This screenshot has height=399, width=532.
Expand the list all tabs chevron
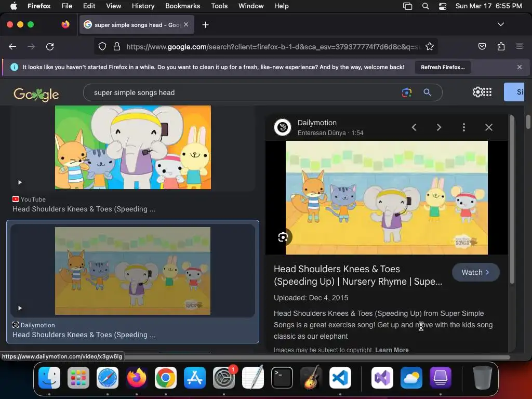tap(500, 24)
